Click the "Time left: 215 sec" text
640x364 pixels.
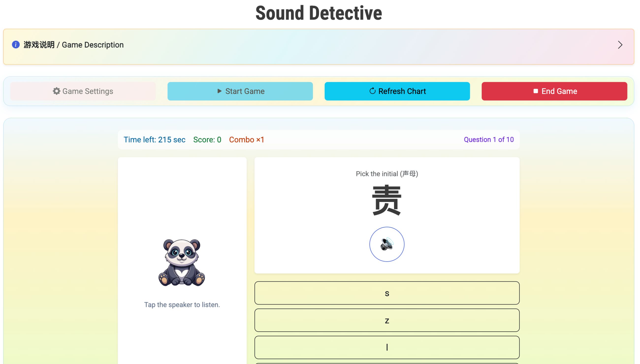coord(154,140)
